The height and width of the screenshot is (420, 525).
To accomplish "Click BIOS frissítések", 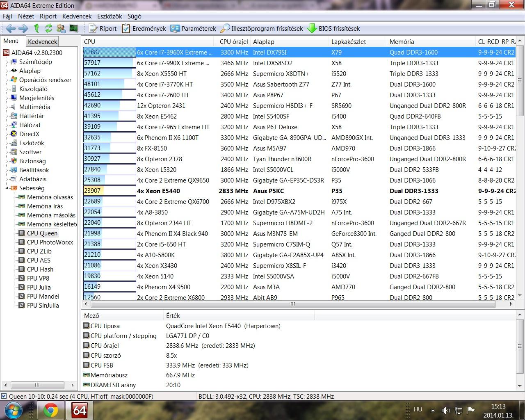I will pyautogui.click(x=334, y=29).
